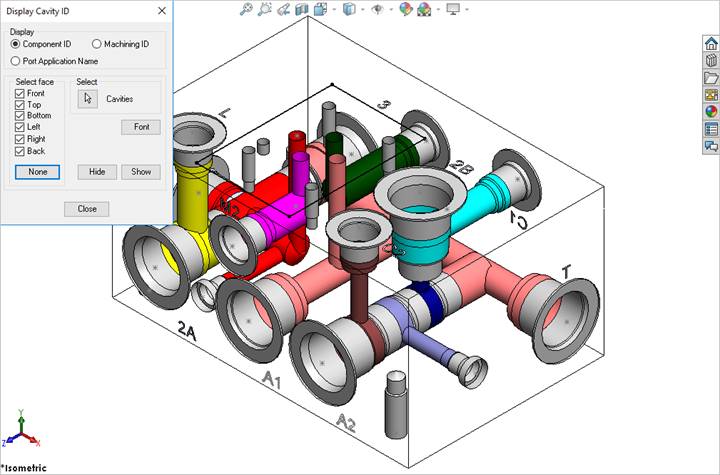Select the Machining ID radio option
Image resolution: width=720 pixels, height=475 pixels.
[x=97, y=44]
